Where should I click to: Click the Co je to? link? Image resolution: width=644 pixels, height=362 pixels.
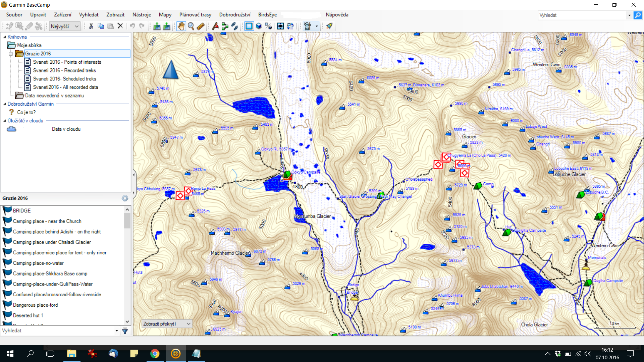(26, 112)
